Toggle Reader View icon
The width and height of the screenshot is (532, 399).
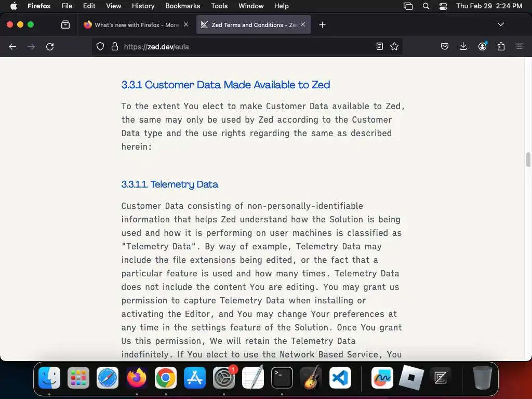380,46
